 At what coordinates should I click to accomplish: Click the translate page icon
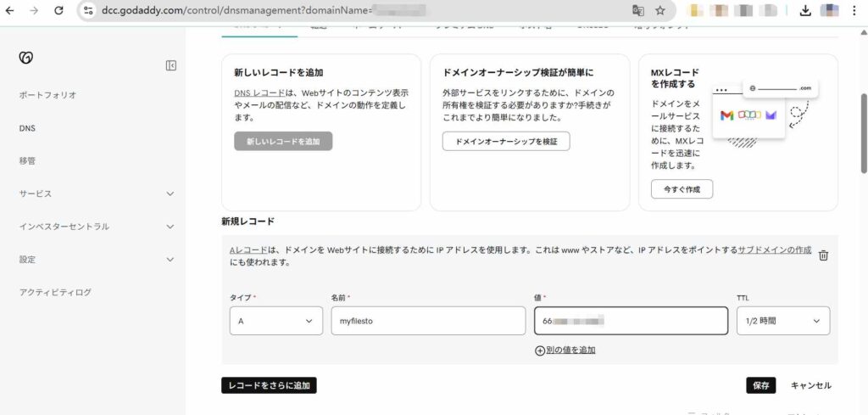[x=637, y=10]
